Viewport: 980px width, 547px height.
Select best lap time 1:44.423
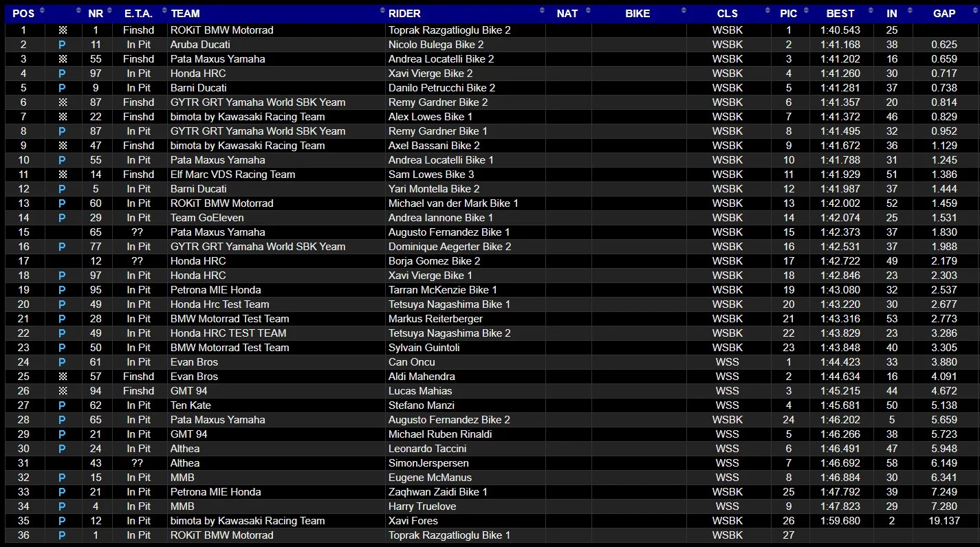coord(840,362)
